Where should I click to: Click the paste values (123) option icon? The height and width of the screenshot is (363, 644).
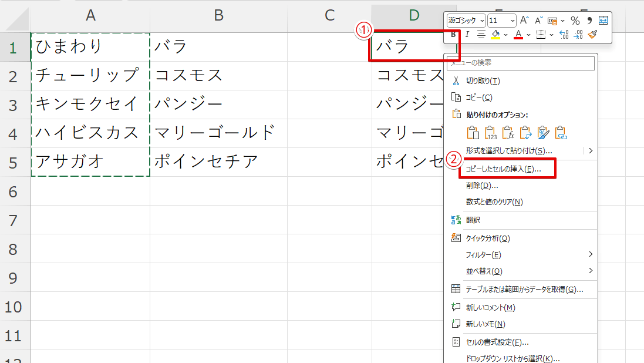tap(491, 133)
